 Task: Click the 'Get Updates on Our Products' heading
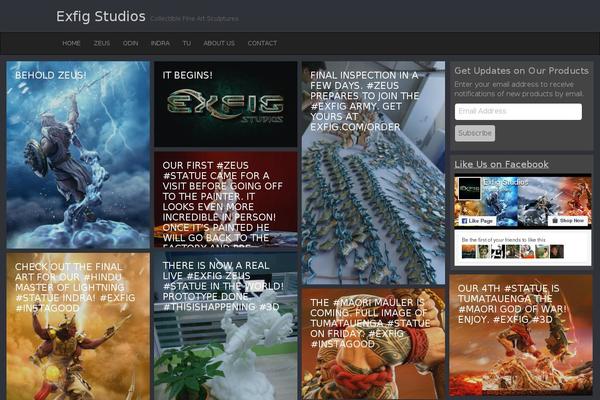521,71
